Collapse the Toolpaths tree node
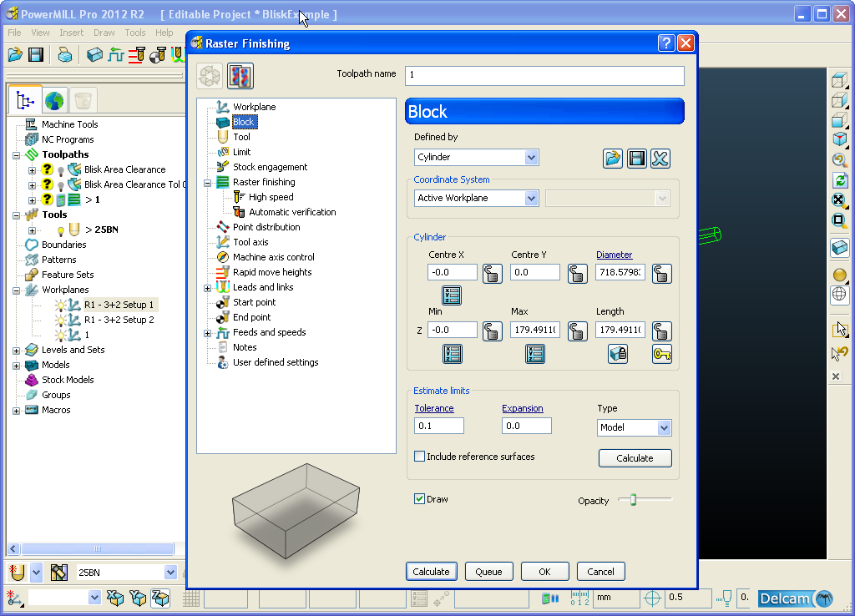855x616 pixels. tap(17, 155)
